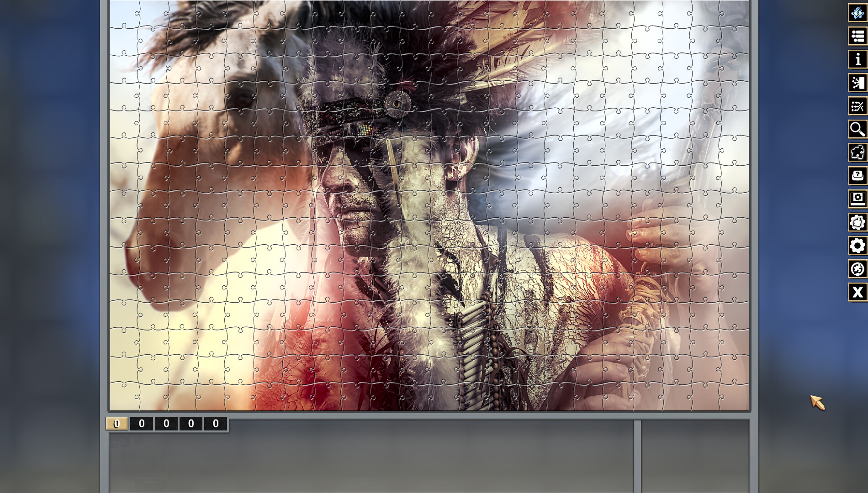Screen dimensions: 868x493
Task: Select the sort-pieces icon below info
Action: click(858, 83)
